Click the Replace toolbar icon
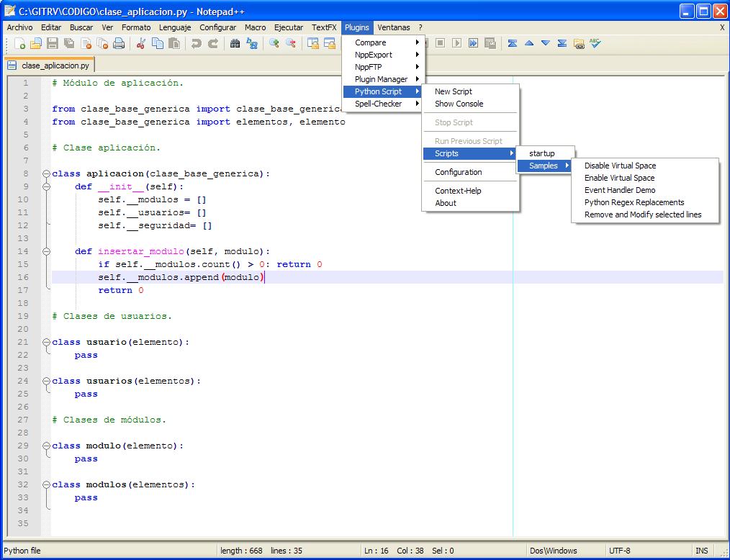The height and width of the screenshot is (560, 730). pyautogui.click(x=252, y=44)
